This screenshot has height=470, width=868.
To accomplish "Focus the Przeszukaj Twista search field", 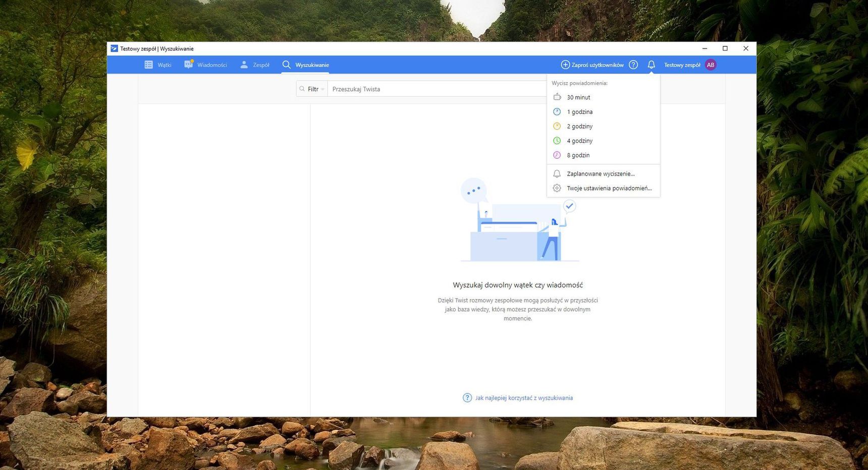I will point(437,89).
